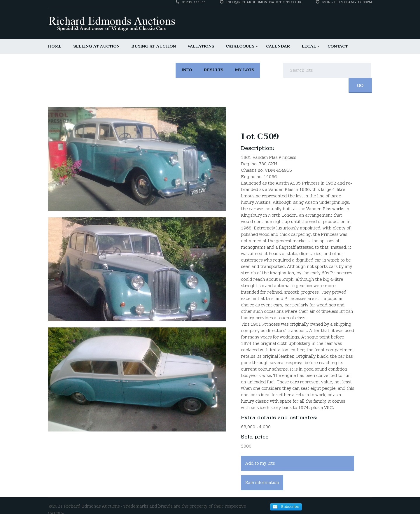The height and width of the screenshot is (514, 420).
Task: Click Add to my lots button
Action: point(297,463)
